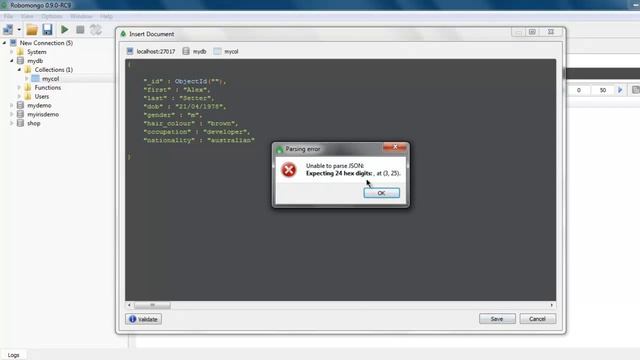Open the connect dropdown arrow in toolbar
This screenshot has height=360, width=640.
(19, 30)
